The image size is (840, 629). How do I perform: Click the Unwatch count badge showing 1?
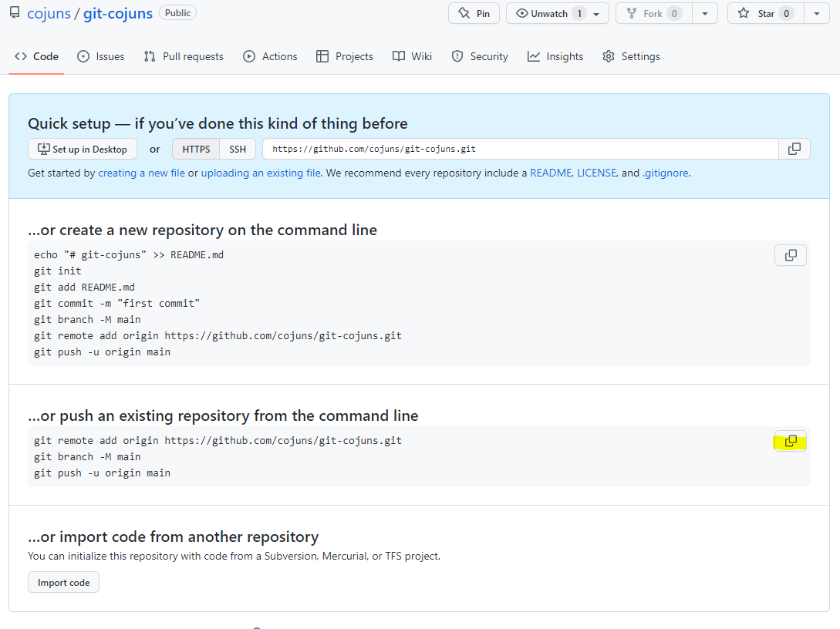(x=579, y=13)
